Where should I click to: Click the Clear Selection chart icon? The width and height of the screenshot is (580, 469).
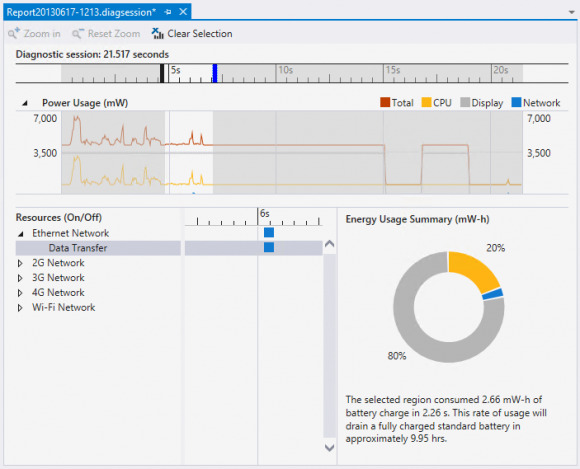[x=157, y=33]
